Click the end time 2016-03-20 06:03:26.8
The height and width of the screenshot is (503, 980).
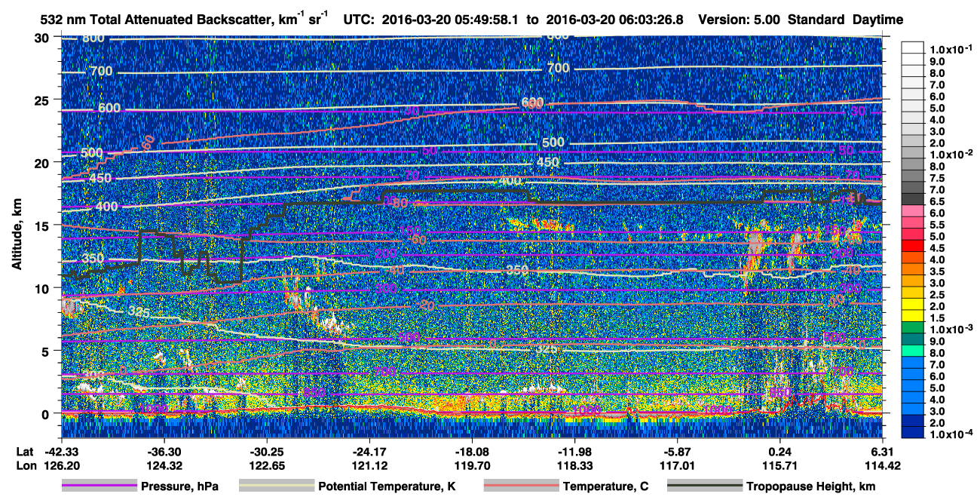click(614, 20)
